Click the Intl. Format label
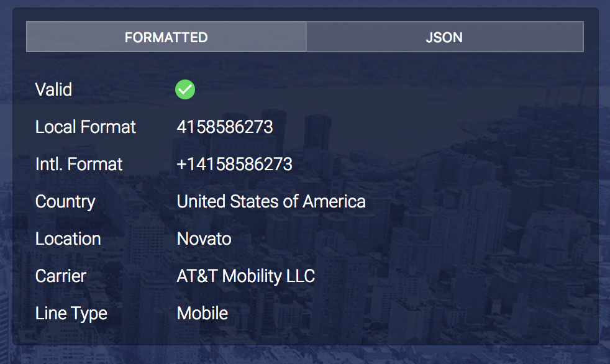The width and height of the screenshot is (610, 364). pos(79,164)
